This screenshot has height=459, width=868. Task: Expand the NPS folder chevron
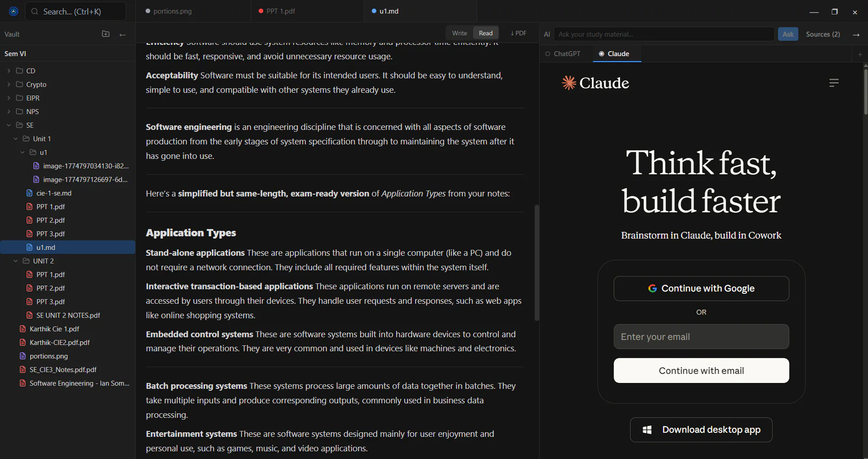coord(9,111)
